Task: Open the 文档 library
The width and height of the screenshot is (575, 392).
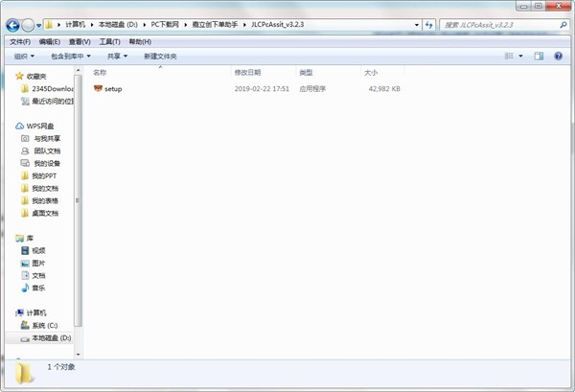Action: click(x=34, y=276)
